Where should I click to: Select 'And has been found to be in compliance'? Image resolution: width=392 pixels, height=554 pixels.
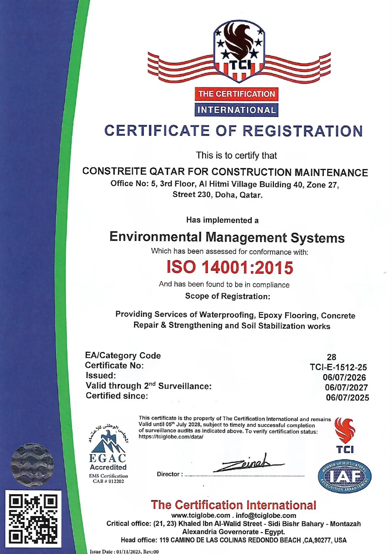[224, 285]
